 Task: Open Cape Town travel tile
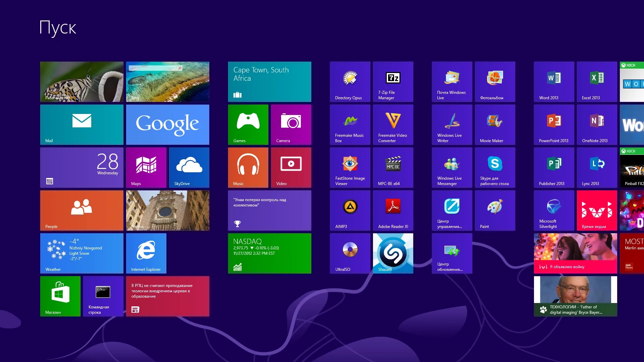point(269,82)
